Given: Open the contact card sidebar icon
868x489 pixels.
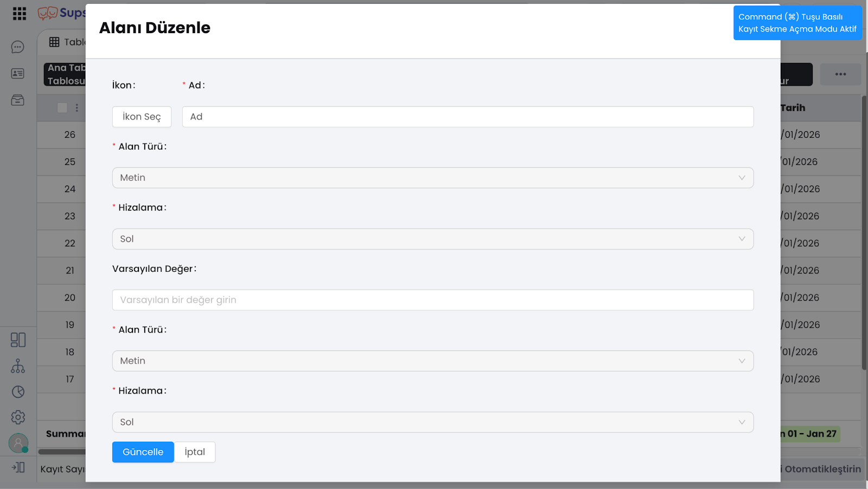Looking at the screenshot, I should tap(18, 73).
